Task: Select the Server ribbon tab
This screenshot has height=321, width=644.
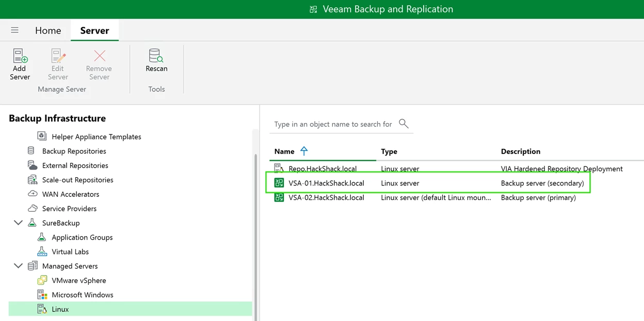Action: pyautogui.click(x=94, y=31)
